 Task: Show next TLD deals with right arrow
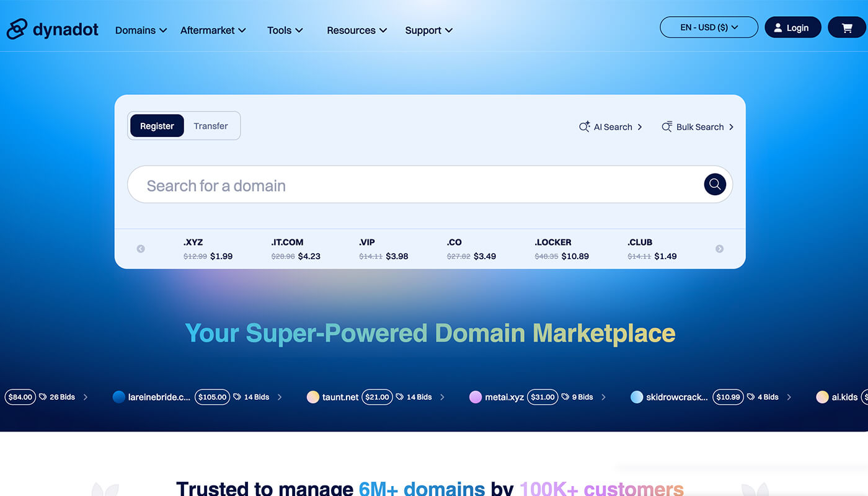[719, 249]
